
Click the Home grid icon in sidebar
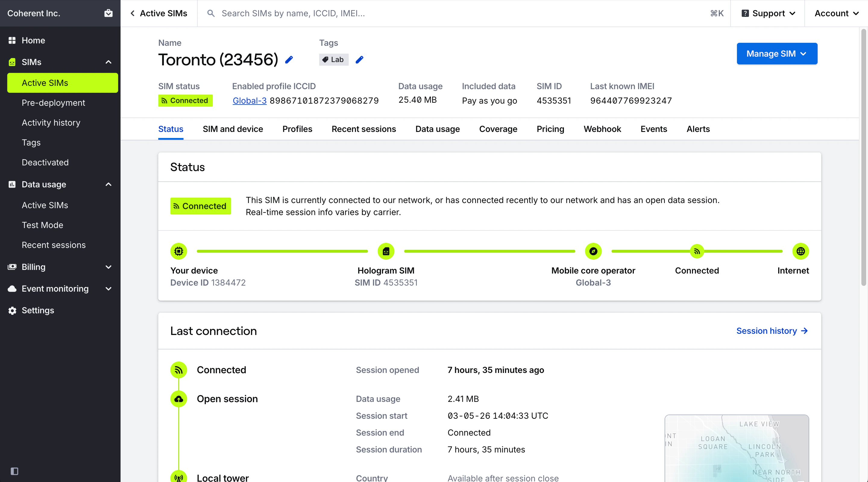pos(12,40)
